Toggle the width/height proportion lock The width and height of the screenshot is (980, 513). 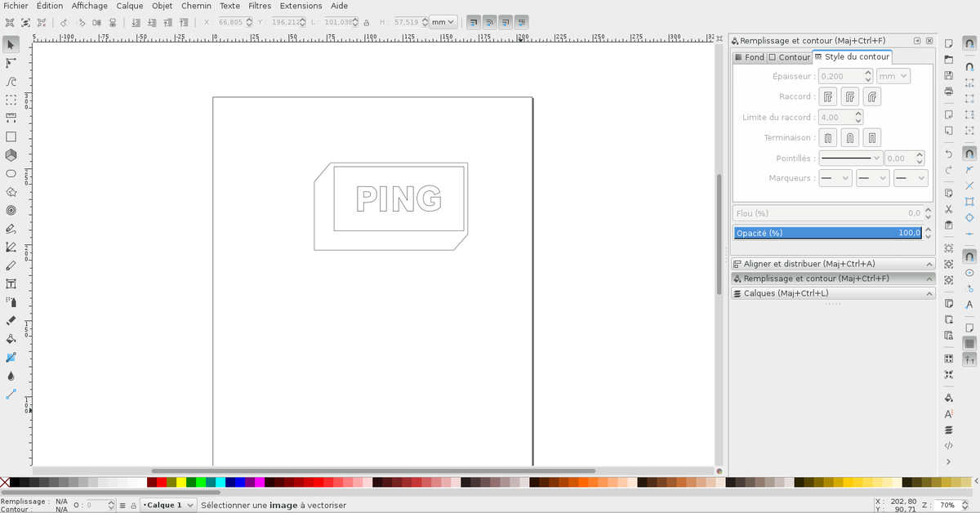coord(366,23)
